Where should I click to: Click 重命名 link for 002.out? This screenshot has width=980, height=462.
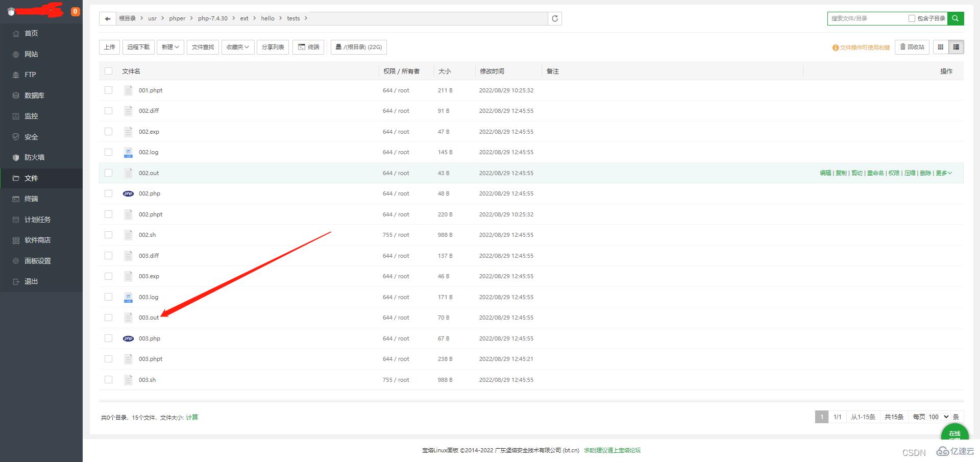pyautogui.click(x=875, y=173)
